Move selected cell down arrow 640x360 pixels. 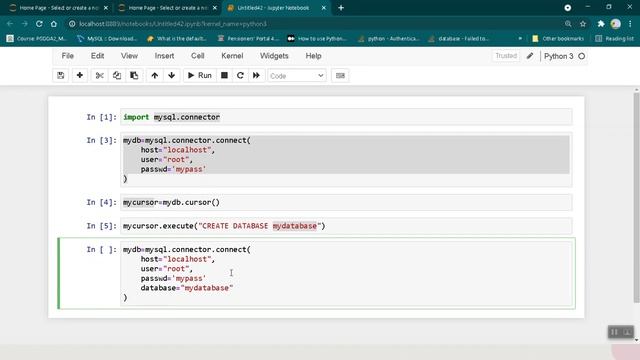click(172, 76)
